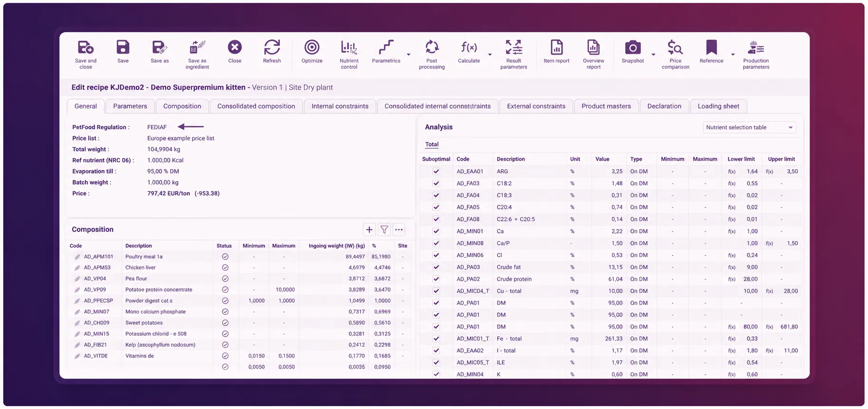868x409 pixels.
Task: Launch Post processing
Action: pyautogui.click(x=431, y=47)
